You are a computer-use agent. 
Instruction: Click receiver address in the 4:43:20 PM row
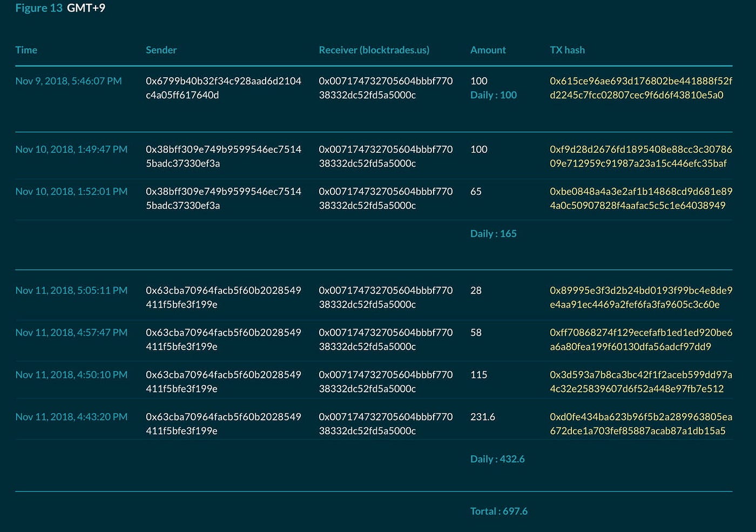pos(386,424)
